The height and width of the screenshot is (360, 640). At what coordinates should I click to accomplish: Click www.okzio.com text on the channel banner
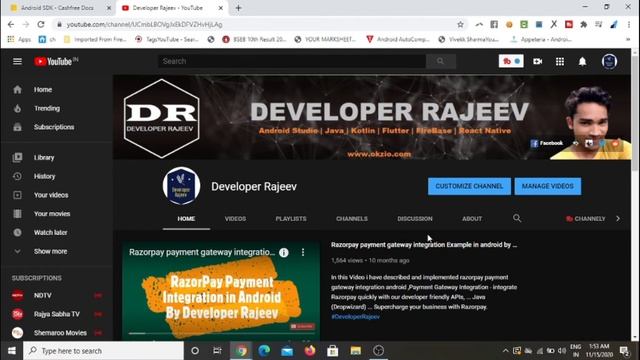[x=379, y=154]
